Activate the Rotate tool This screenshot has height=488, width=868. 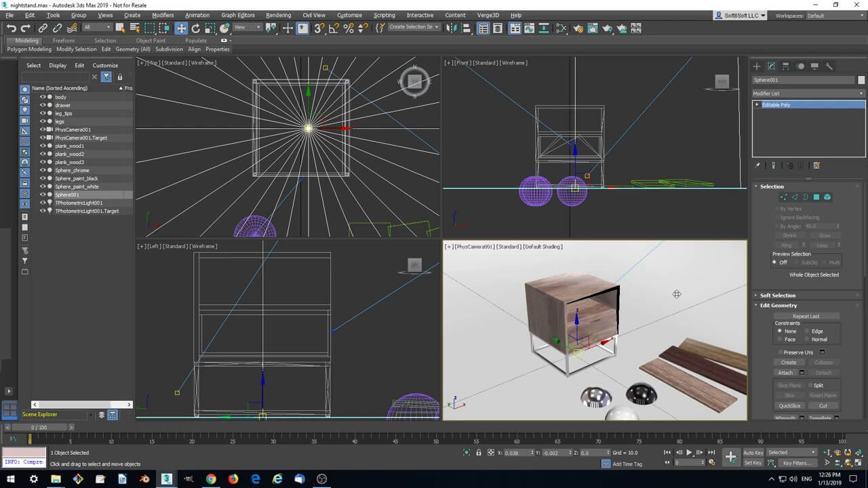pos(196,28)
